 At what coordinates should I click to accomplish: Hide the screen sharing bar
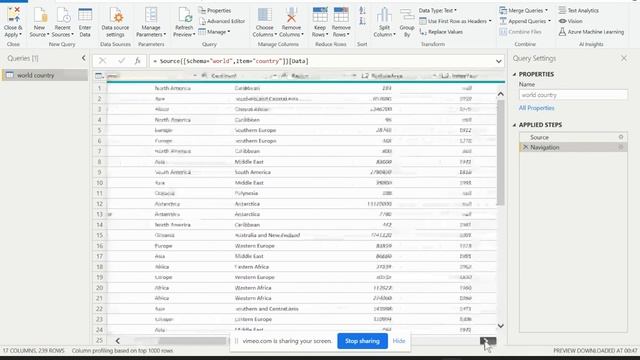click(399, 341)
